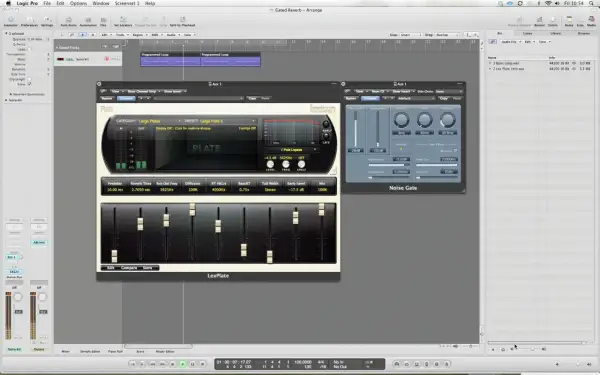Select the first Programmed Loop region
This screenshot has height=375, width=600.
tap(170, 59)
